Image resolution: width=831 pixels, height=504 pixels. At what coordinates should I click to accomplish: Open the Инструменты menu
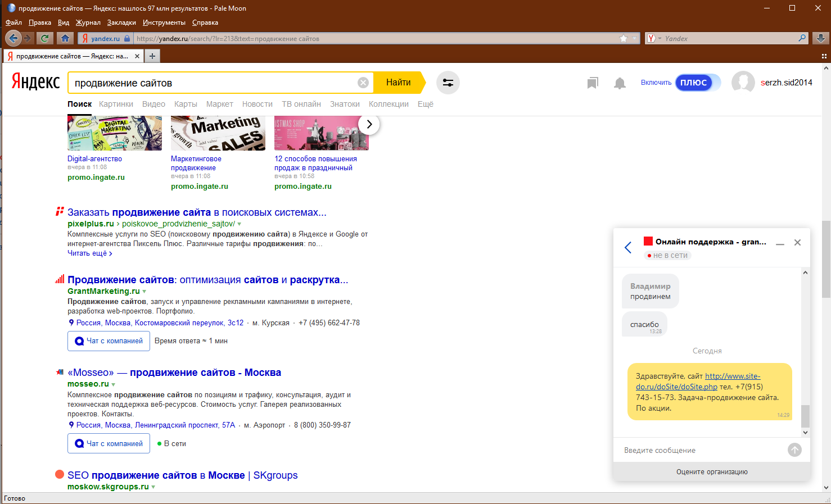(164, 22)
